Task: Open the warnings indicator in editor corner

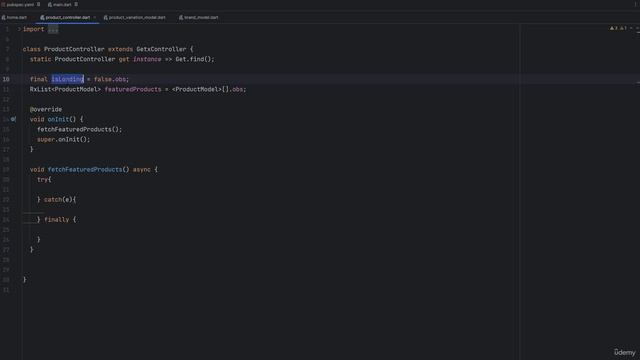Action: pos(618,28)
